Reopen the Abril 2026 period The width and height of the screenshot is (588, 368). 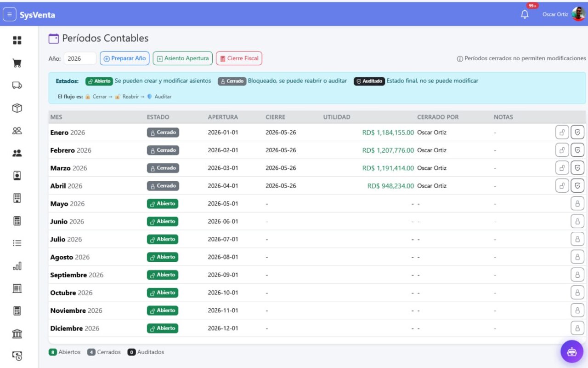coord(562,186)
